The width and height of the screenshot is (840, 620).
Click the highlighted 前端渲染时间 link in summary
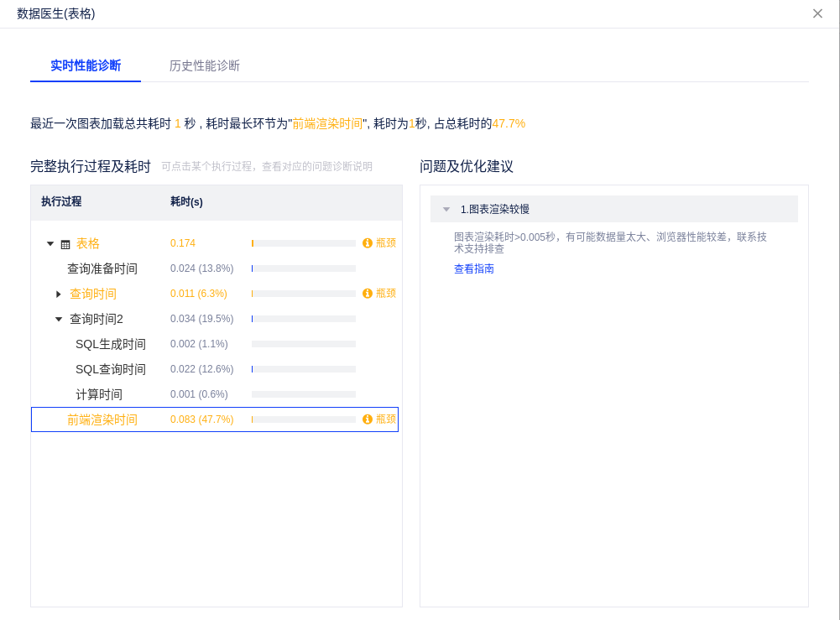click(327, 123)
